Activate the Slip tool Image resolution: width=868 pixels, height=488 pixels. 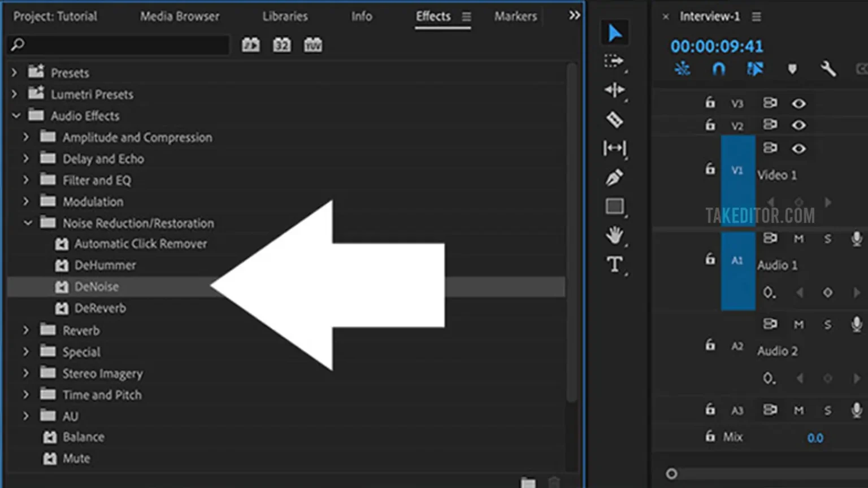[614, 149]
